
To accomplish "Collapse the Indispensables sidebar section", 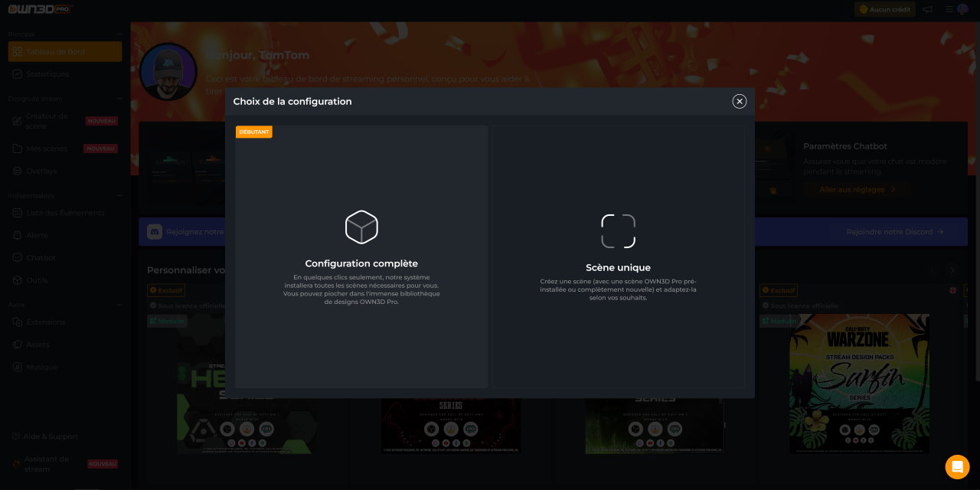I will coord(119,195).
